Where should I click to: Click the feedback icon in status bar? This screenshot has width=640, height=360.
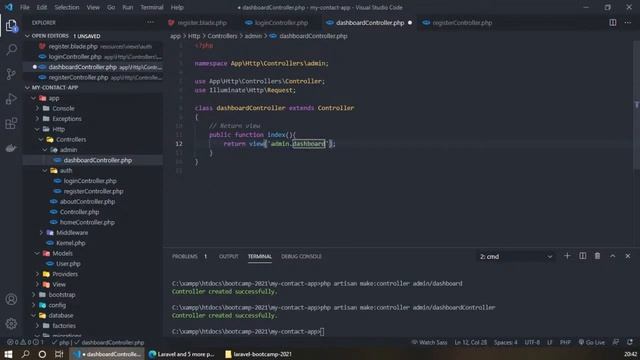point(616,342)
